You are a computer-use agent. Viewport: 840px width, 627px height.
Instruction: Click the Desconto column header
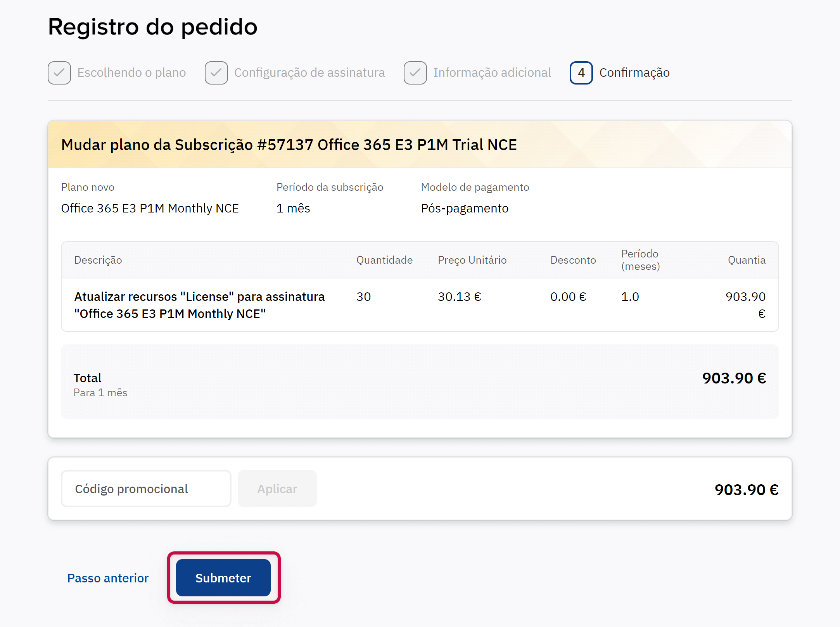(x=573, y=260)
